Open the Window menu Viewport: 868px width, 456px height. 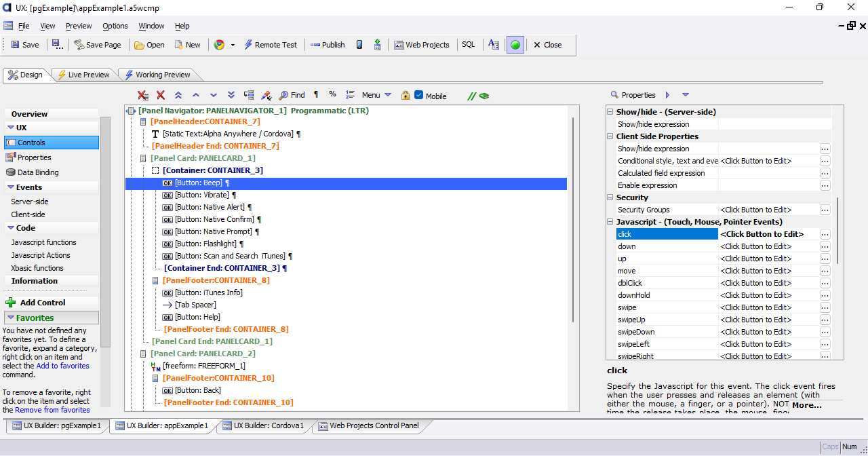pos(151,26)
